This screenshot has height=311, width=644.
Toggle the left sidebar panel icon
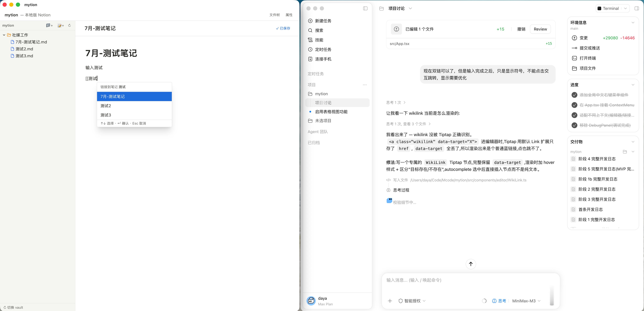pos(365,9)
